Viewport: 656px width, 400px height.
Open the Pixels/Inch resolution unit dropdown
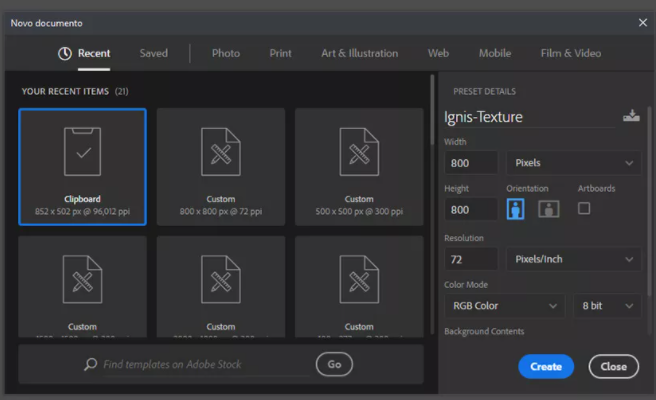tap(573, 259)
